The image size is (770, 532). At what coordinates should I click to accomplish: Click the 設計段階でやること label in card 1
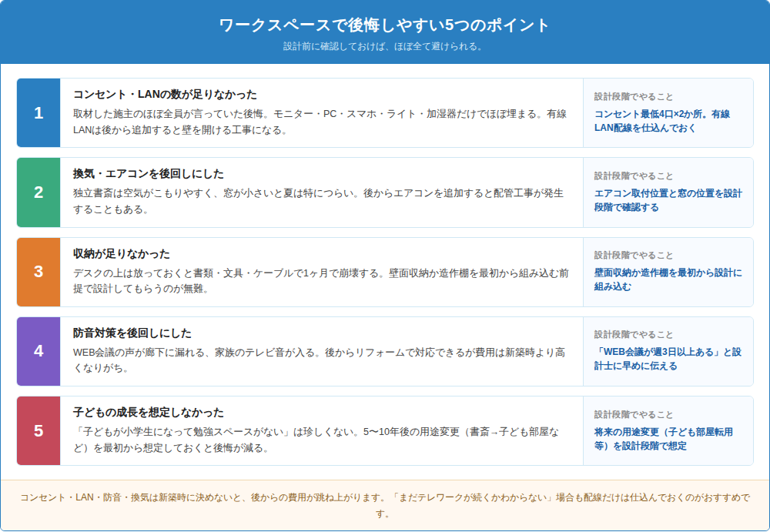[x=634, y=96]
